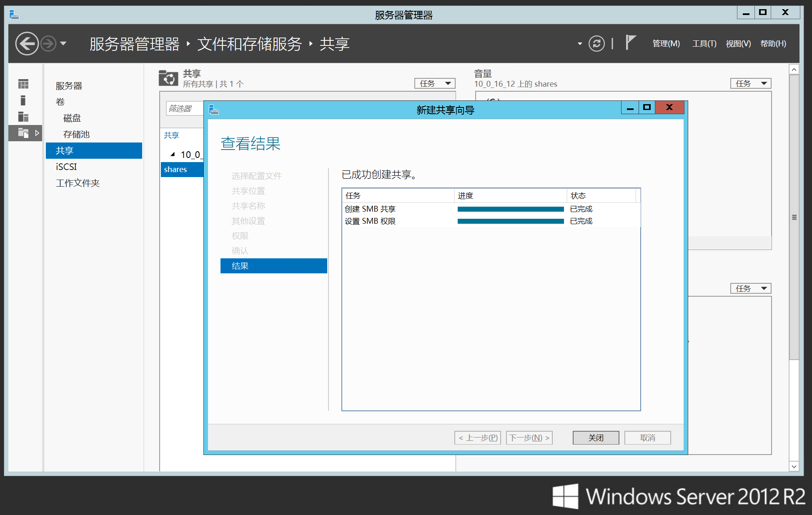
Task: Collapse the 10_0 server group triangle
Action: (173, 155)
